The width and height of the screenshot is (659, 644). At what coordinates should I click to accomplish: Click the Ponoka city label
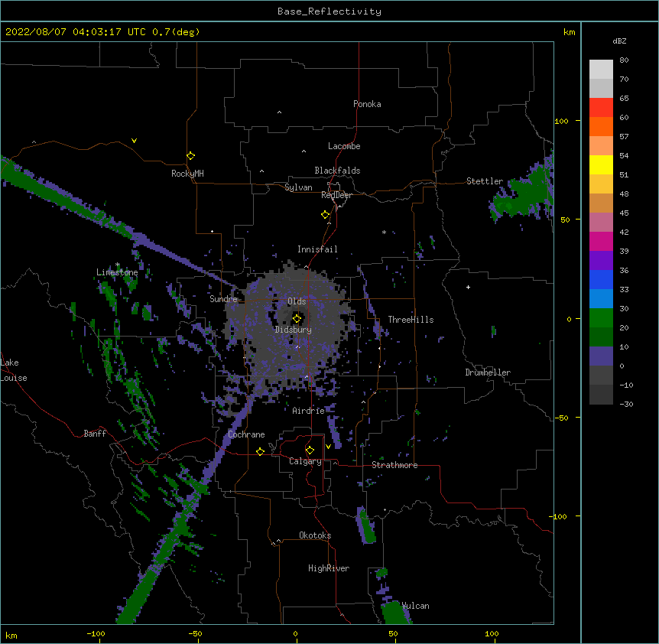367,104
